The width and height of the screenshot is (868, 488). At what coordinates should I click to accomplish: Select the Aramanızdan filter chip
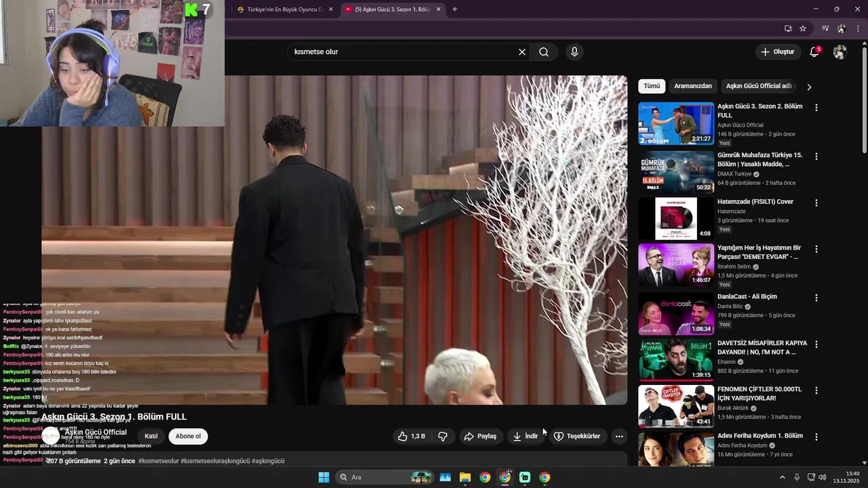692,86
